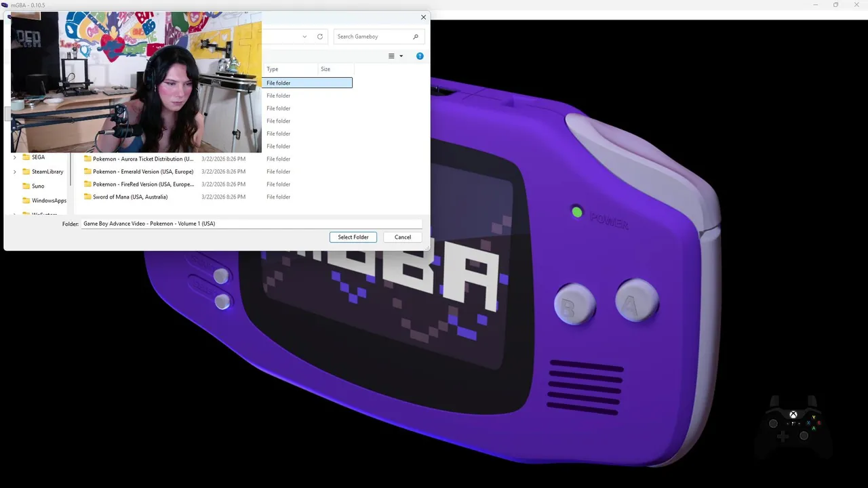Select SEGA in the navigation tree
The width and height of the screenshot is (868, 488).
coord(38,157)
